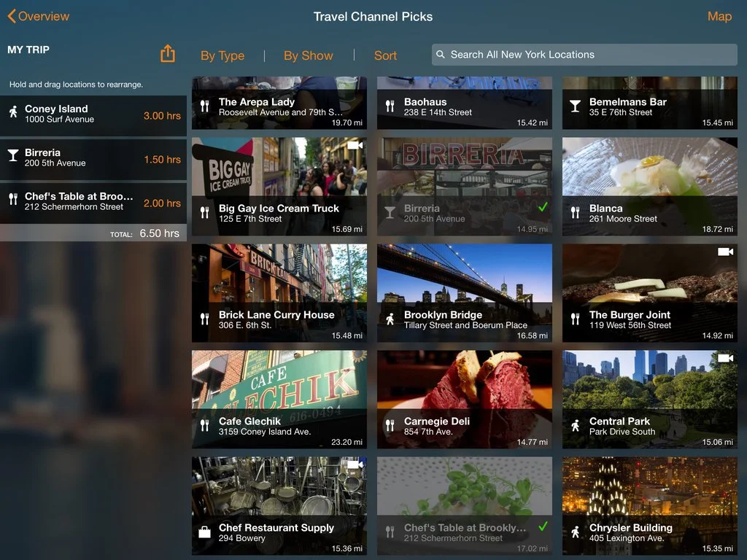Open the Sort options
The height and width of the screenshot is (560, 747).
385,55
